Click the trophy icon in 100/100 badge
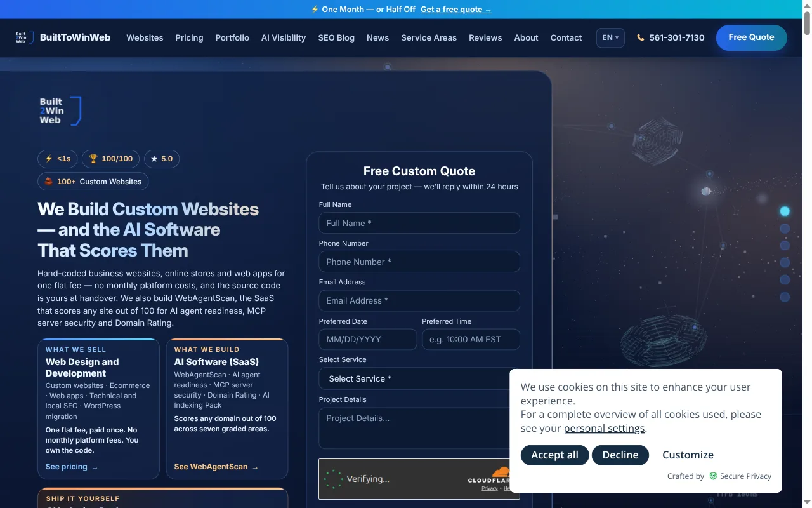Viewport: 812px width, 508px height. 93,159
